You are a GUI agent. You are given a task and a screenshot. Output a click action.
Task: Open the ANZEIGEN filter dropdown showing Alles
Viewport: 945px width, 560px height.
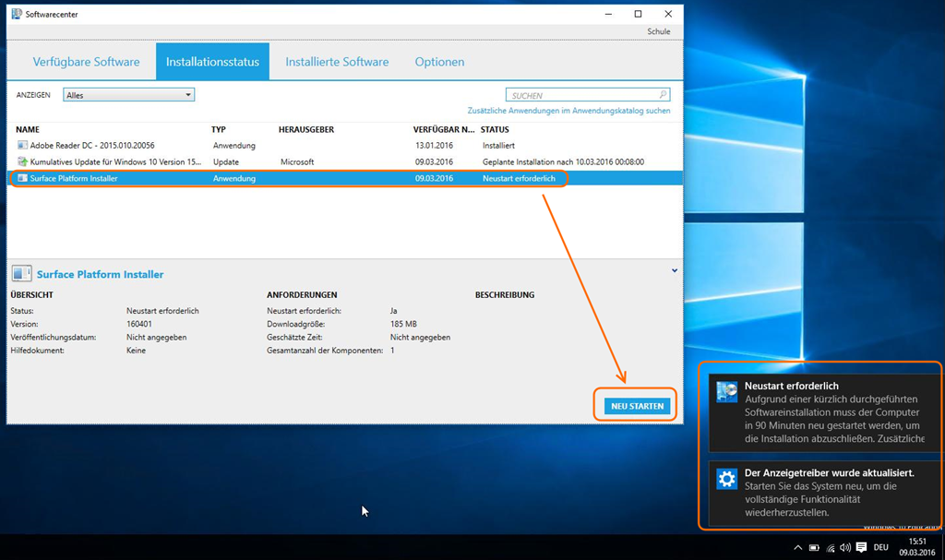128,95
